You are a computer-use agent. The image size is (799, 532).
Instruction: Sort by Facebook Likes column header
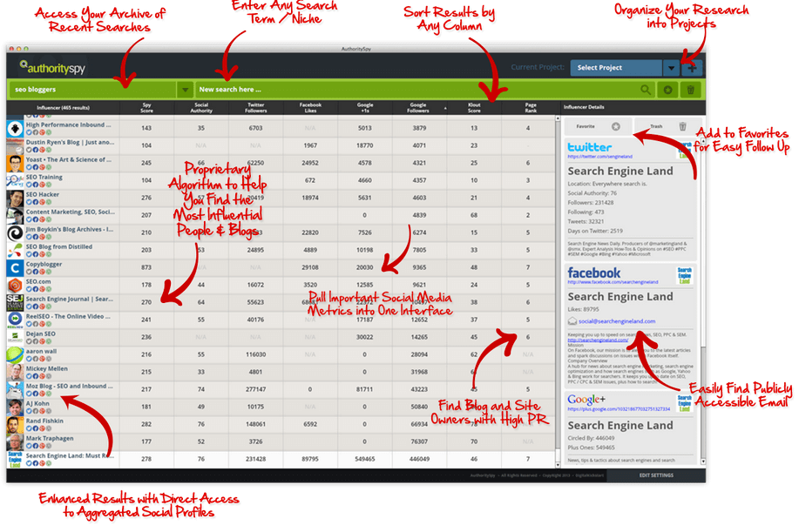click(x=310, y=108)
